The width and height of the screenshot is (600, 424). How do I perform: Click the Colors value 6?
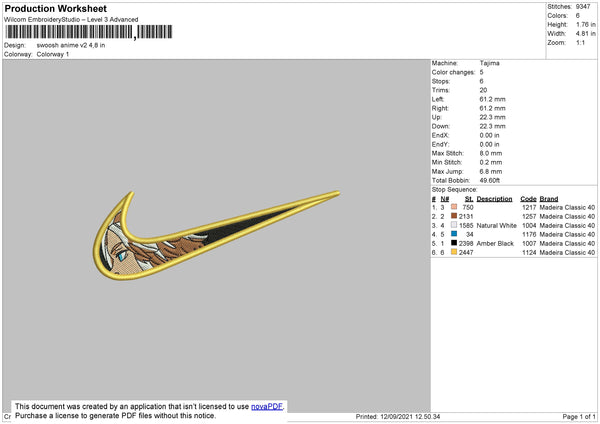(x=577, y=16)
